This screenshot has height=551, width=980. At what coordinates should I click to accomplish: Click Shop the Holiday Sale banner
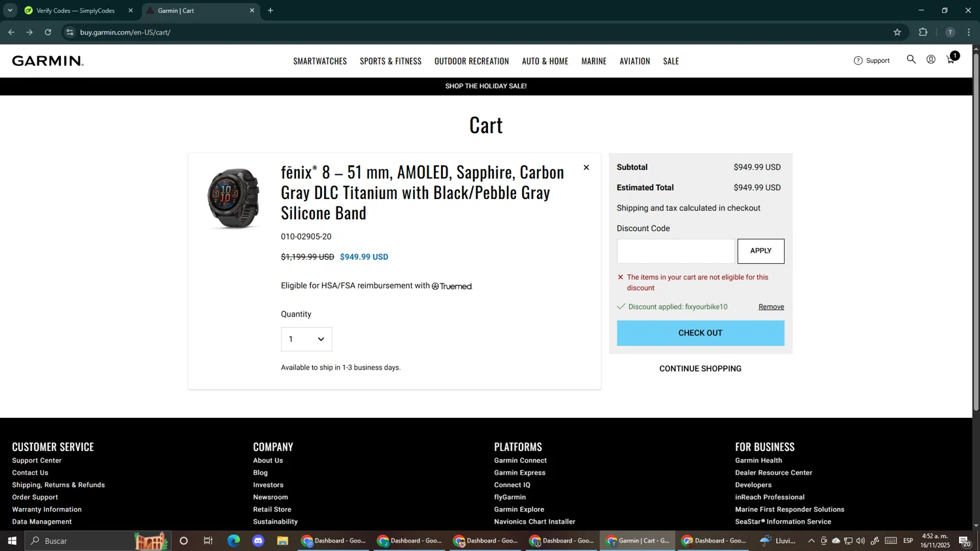click(486, 86)
